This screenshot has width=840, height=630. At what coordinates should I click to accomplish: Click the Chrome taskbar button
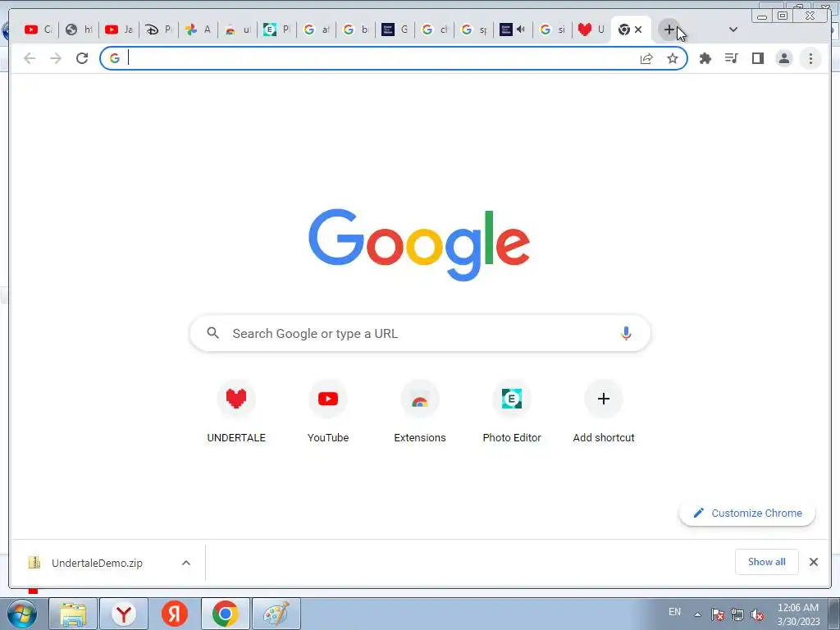226,614
